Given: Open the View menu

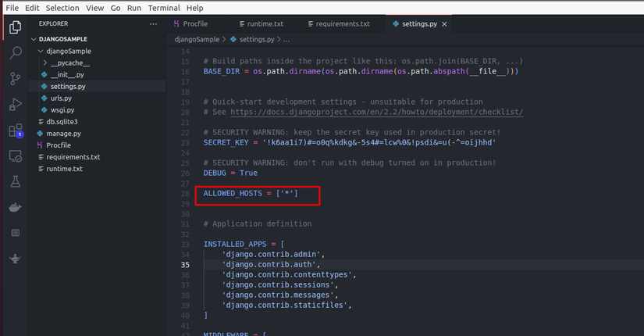Looking at the screenshot, I should [94, 8].
